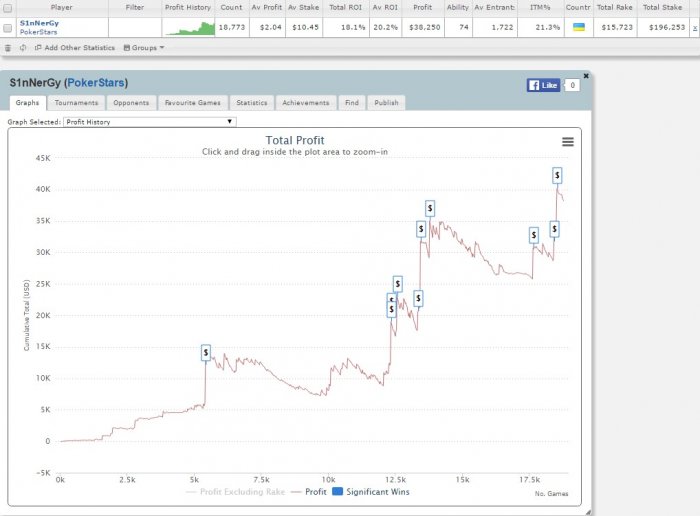Sort by the Count column header

coord(232,8)
